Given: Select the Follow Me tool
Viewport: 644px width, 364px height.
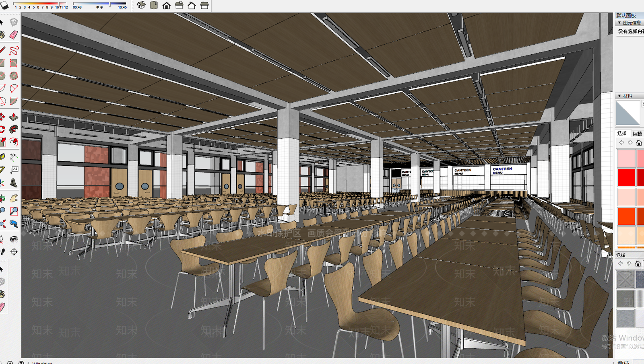Looking at the screenshot, I should (x=14, y=129).
